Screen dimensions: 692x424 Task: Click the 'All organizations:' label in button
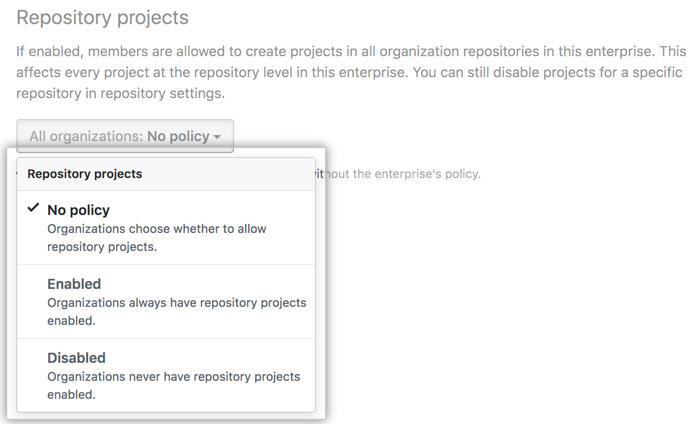click(x=86, y=137)
